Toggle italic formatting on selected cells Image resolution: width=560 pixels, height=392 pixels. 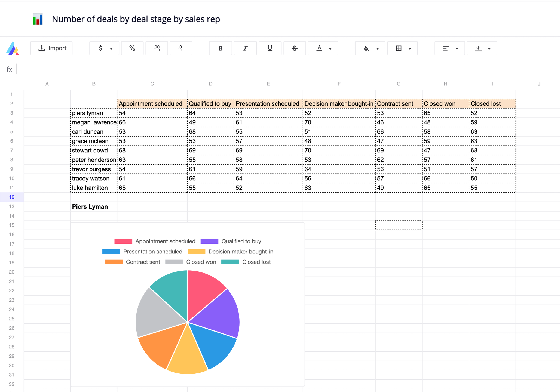245,48
